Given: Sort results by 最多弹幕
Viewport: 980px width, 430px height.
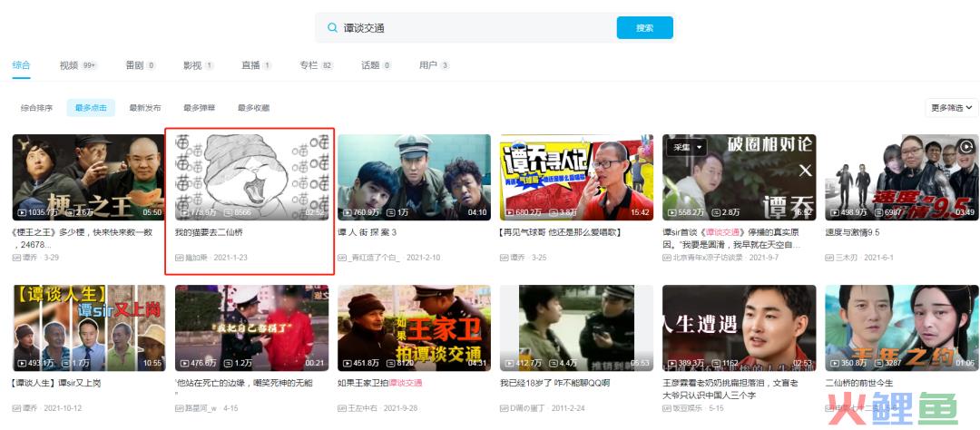Looking at the screenshot, I should [199, 107].
